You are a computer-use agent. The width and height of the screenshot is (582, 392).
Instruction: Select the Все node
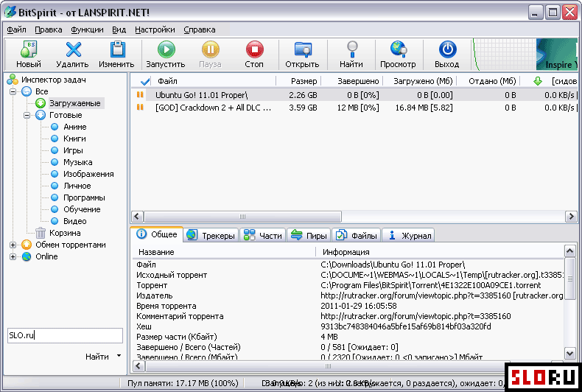(41, 91)
